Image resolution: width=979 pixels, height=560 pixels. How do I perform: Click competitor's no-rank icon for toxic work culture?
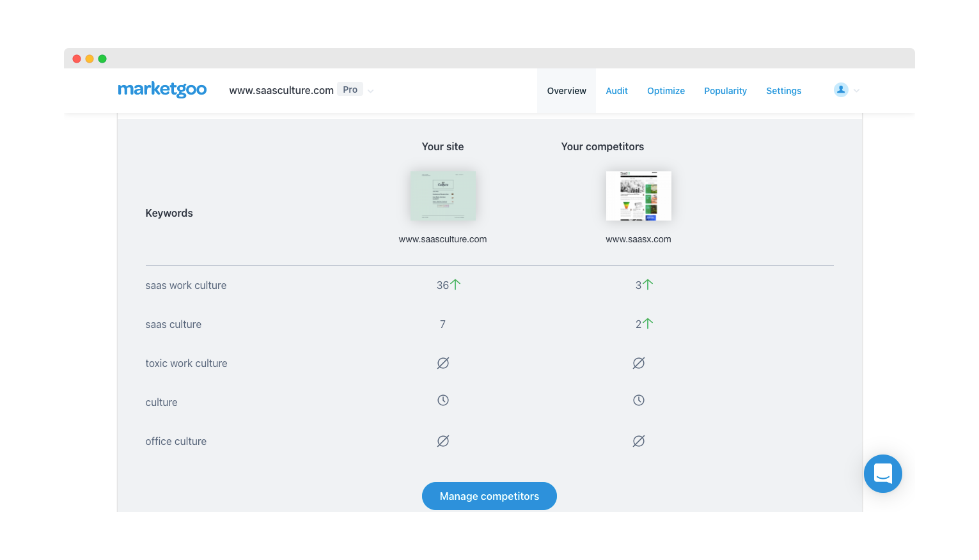pos(639,363)
